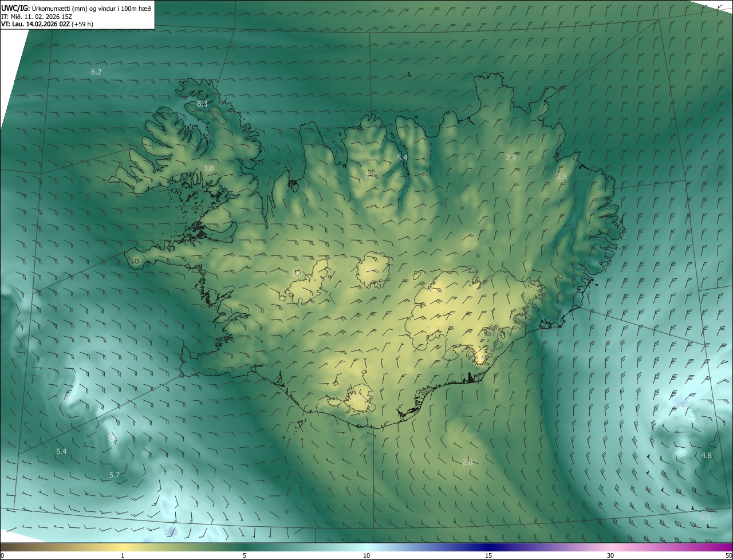Click the dark navy segment of the colorbar

pyautogui.click(x=490, y=547)
